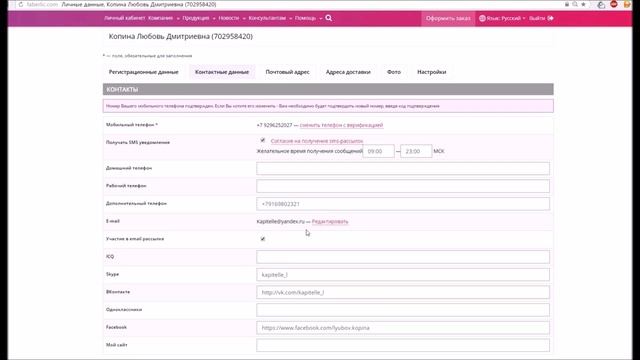Open the SMS mailing consent link
640x360 pixels.
pos(317,141)
